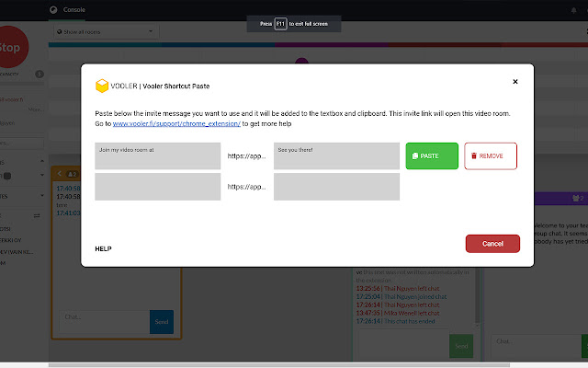Image resolution: width=588 pixels, height=368 pixels.
Task: Click the green PASTE button
Action: click(432, 155)
